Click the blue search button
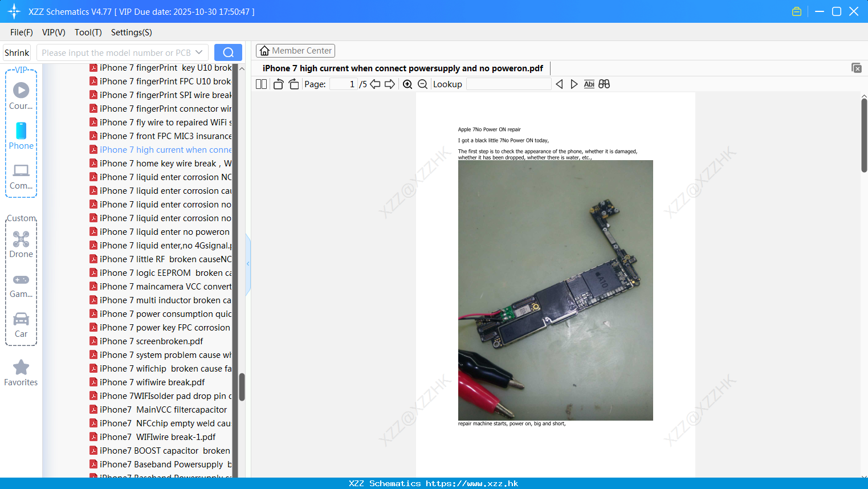 [x=228, y=52]
